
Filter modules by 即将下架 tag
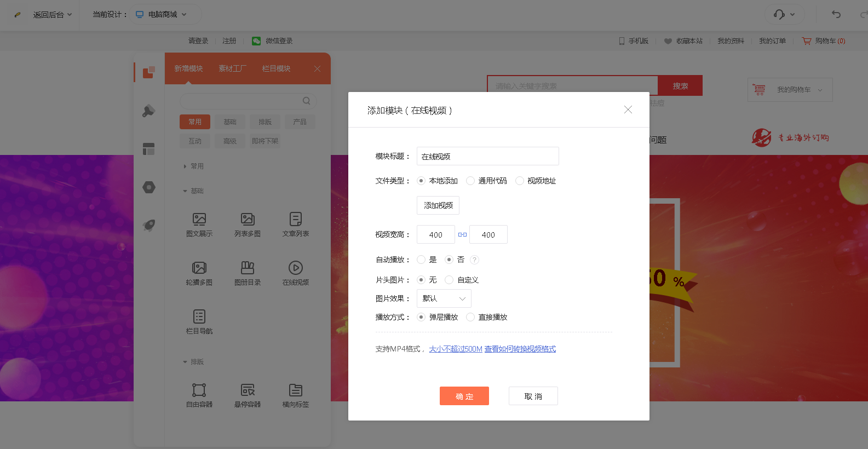[265, 141]
